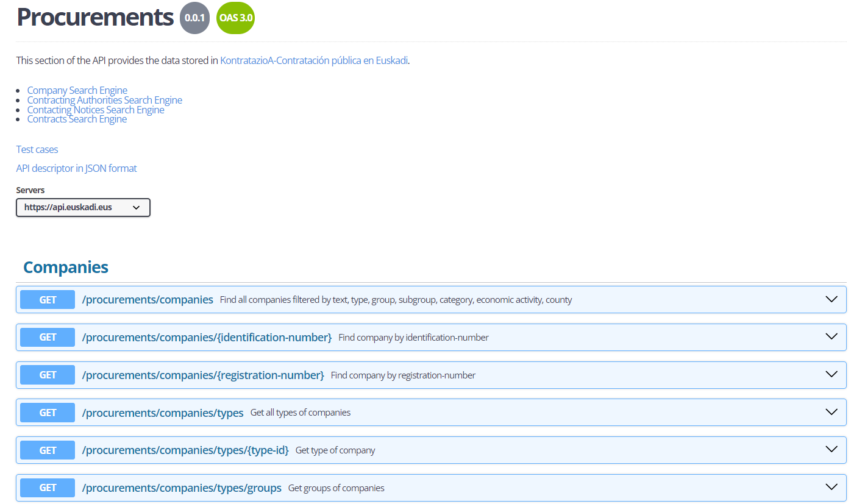Collapse the Companies section heading
The image size is (865, 504).
click(x=66, y=268)
